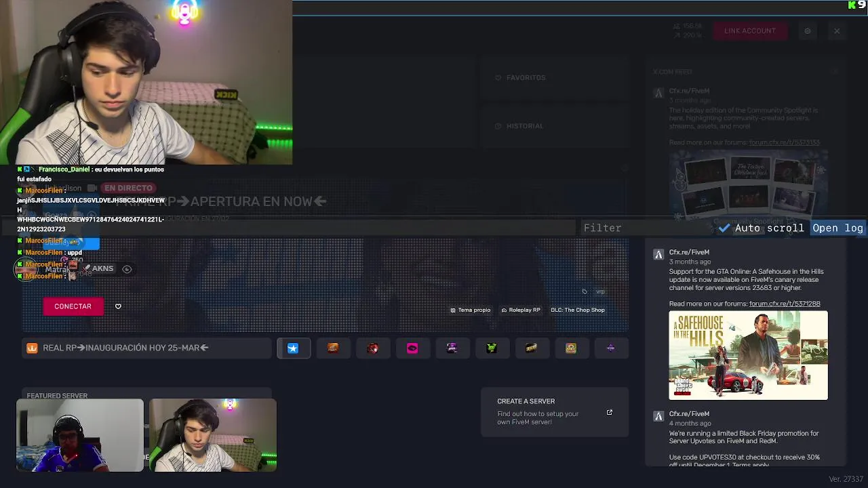Click the featured streamer with blue jersey thumbnail
This screenshot has height=488, width=868.
(80, 435)
